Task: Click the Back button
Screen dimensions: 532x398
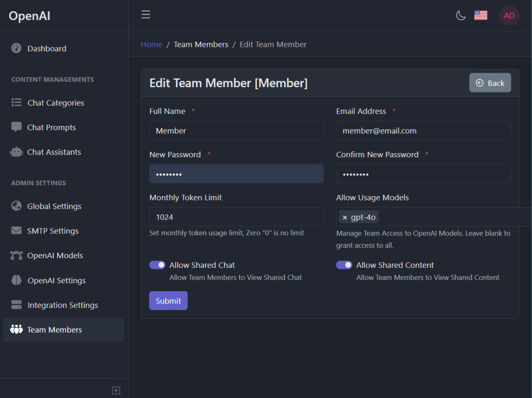Action: [490, 83]
